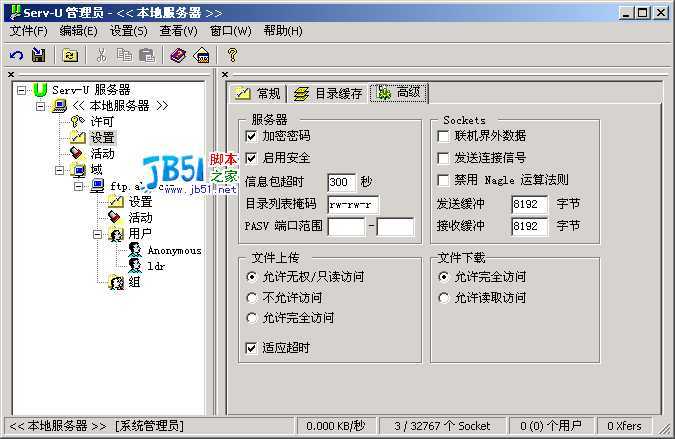Click the '0 Xfers' status entry

(624, 426)
